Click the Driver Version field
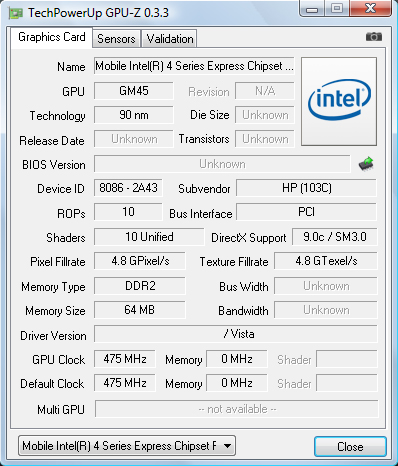Image resolution: width=398 pixels, height=466 pixels. (x=236, y=334)
